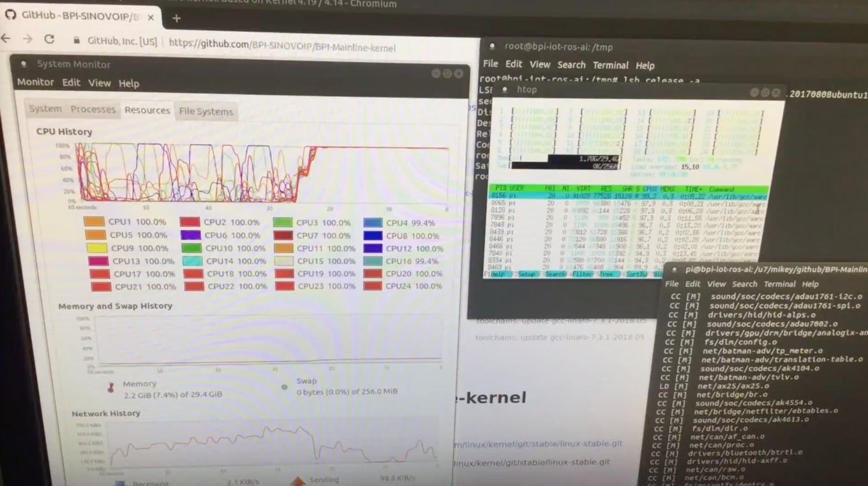
Task: Open the CPU24 color swatch
Action: tap(373, 286)
